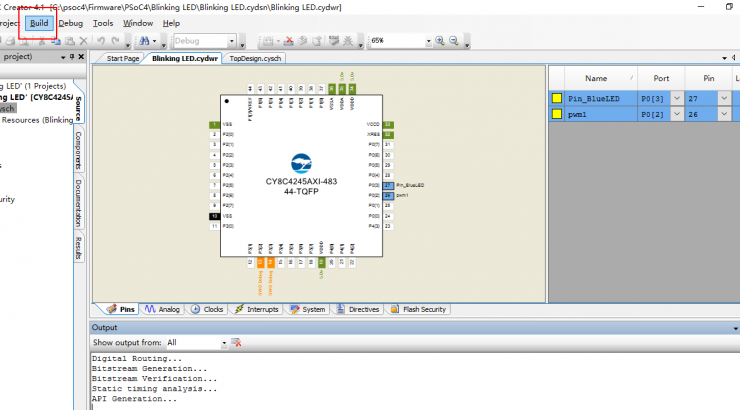740x410 pixels.
Task: Click the zoom in magnifier icon
Action: (441, 41)
